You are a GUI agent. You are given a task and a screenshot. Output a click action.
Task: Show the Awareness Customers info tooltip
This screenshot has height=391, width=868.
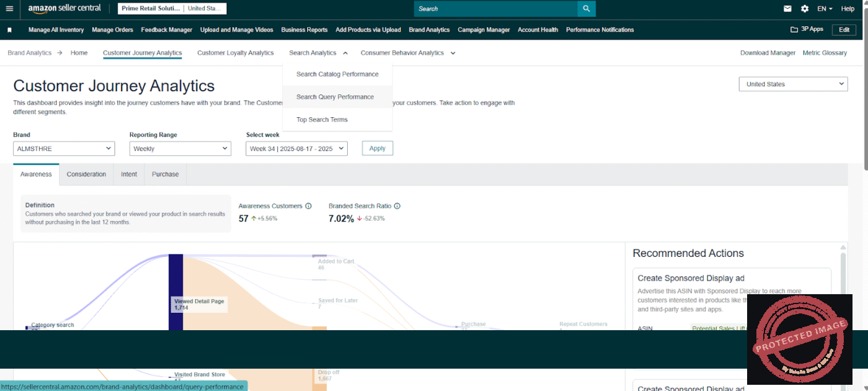(308, 206)
